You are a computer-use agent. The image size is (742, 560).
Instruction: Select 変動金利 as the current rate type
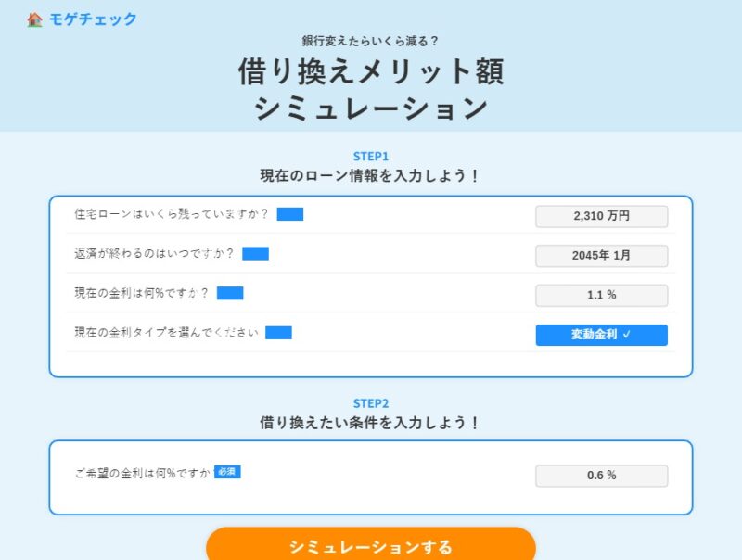601,335
